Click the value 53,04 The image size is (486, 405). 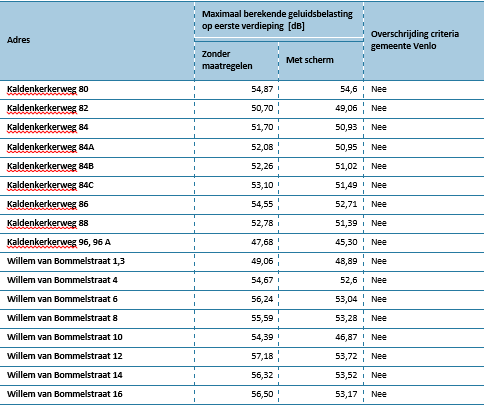click(346, 299)
